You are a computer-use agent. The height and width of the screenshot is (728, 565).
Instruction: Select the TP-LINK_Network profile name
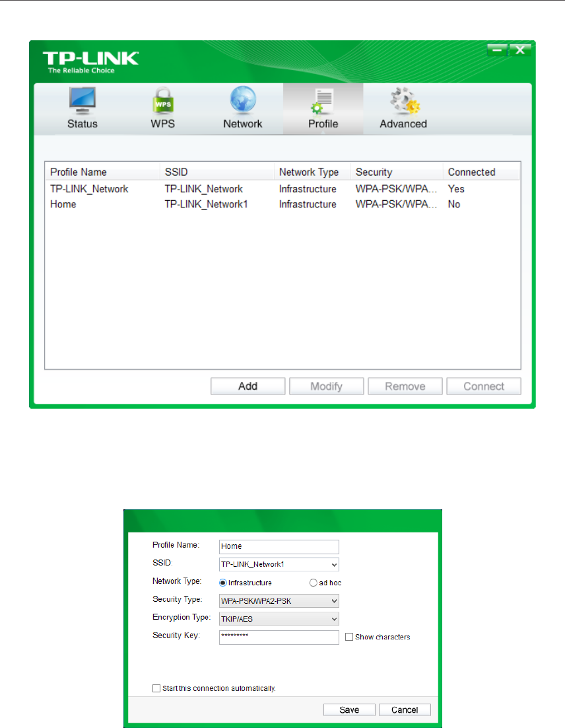coord(89,189)
